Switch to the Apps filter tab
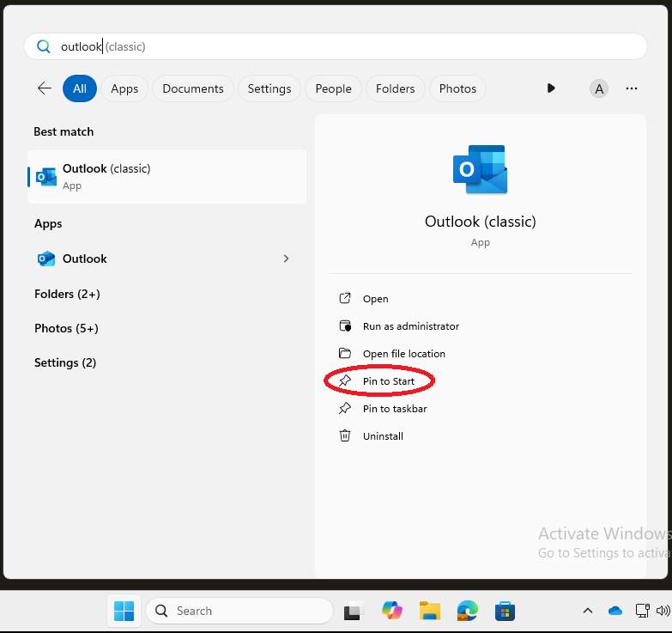The image size is (672, 633). click(124, 88)
